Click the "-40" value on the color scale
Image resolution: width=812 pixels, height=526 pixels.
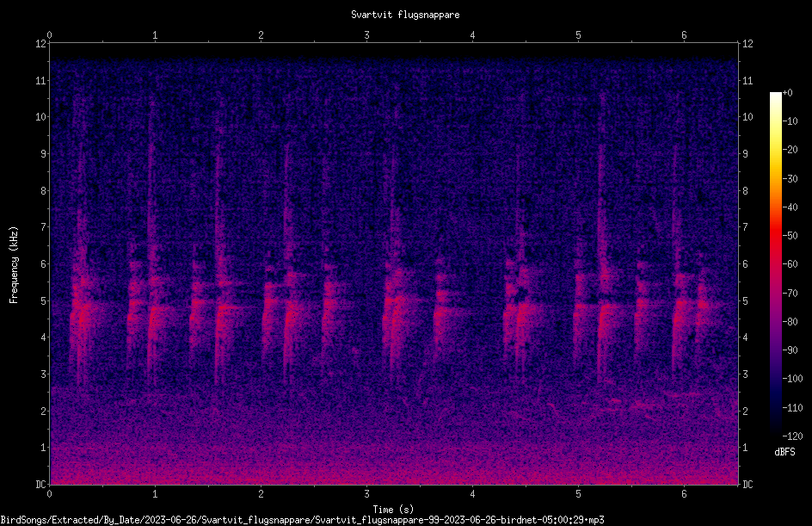[790, 207]
